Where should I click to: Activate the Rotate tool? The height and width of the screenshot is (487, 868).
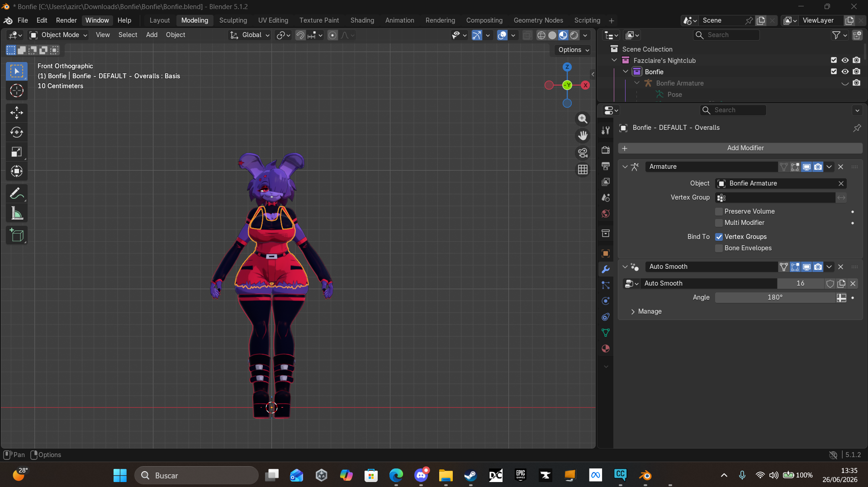pos(17,132)
